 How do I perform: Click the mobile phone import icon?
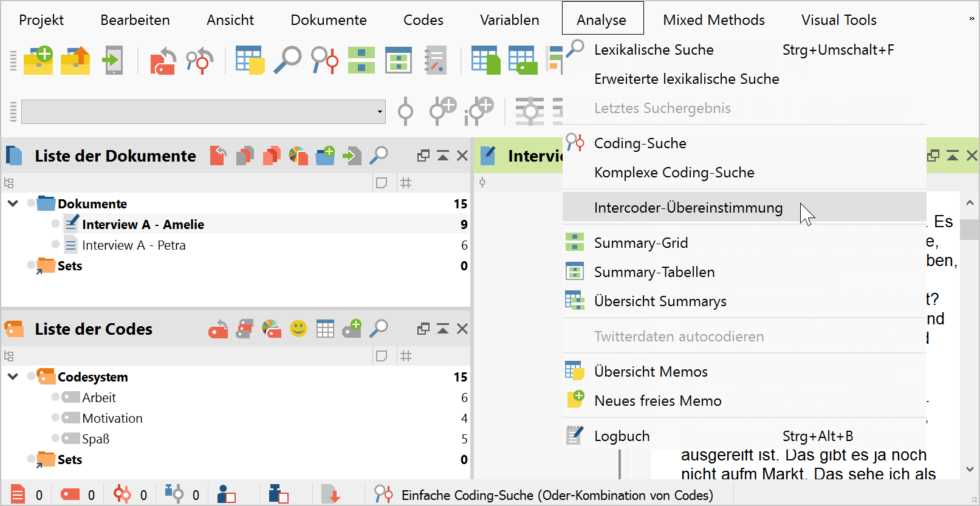click(113, 61)
